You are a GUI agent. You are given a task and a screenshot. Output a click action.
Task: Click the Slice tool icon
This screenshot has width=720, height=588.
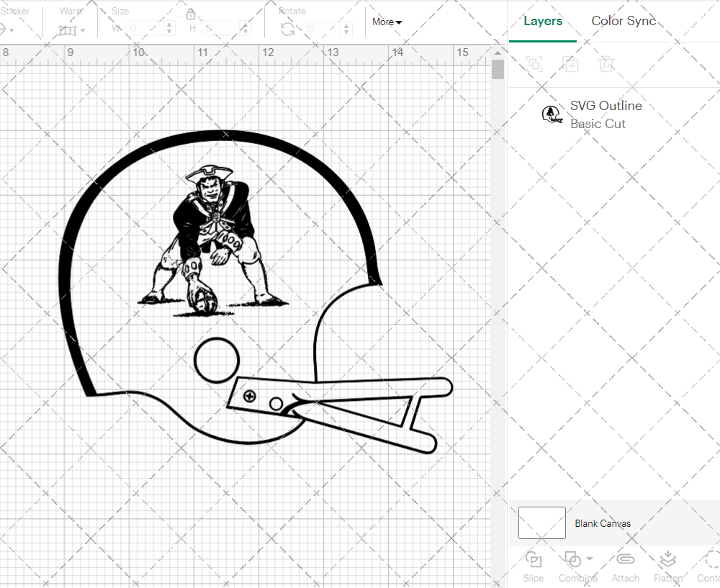coord(534,560)
